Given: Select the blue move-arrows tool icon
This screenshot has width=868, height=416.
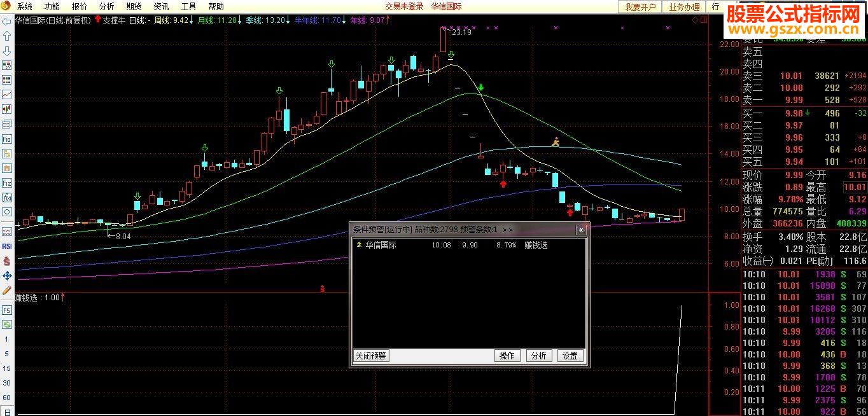Looking at the screenshot, I should point(7,275).
